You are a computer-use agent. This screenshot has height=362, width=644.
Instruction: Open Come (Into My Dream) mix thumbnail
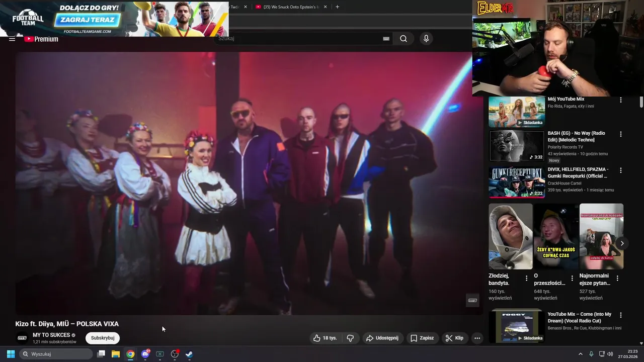tap(517, 326)
